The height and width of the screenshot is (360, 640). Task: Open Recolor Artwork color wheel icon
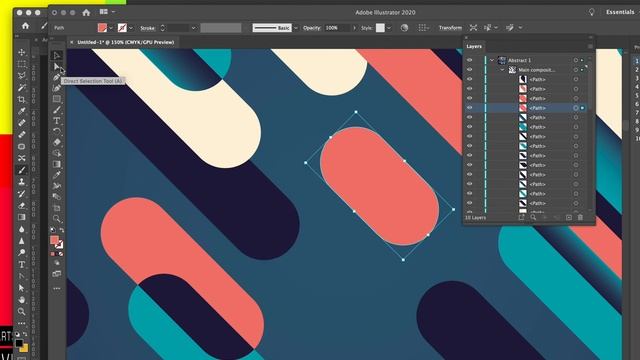[x=404, y=28]
